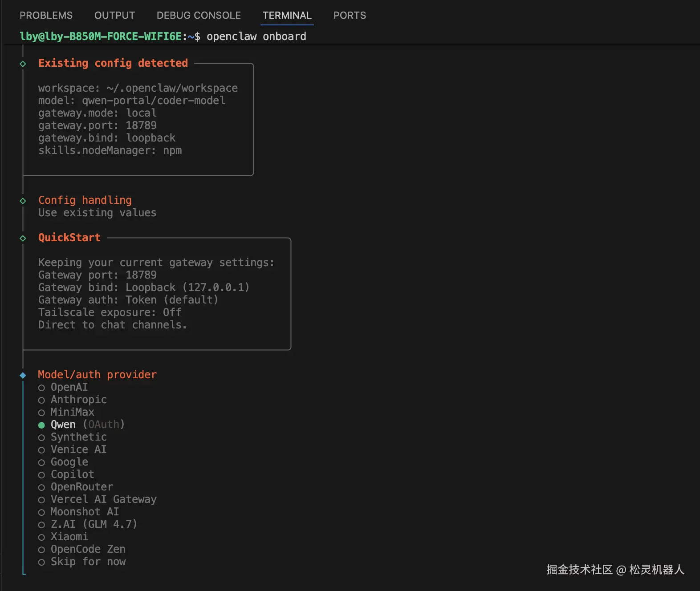The width and height of the screenshot is (700, 591).
Task: Select the TERMINAL tab
Action: pos(287,16)
